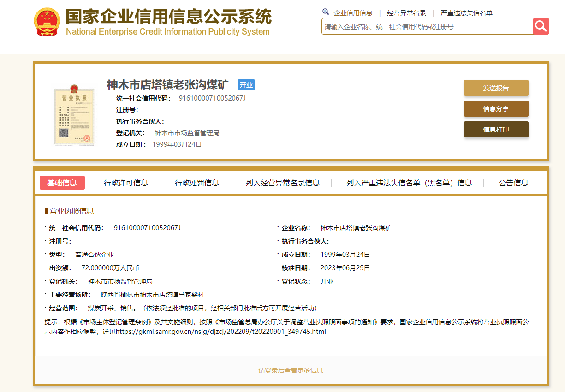Click the red search magnifier button
The image size is (565, 392).
click(x=541, y=26)
